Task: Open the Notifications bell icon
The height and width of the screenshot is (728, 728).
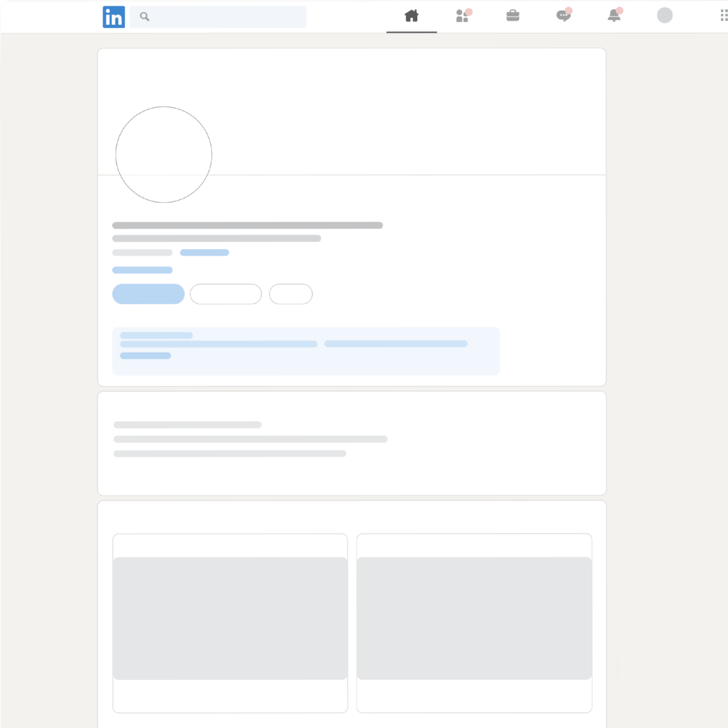Action: (x=613, y=16)
